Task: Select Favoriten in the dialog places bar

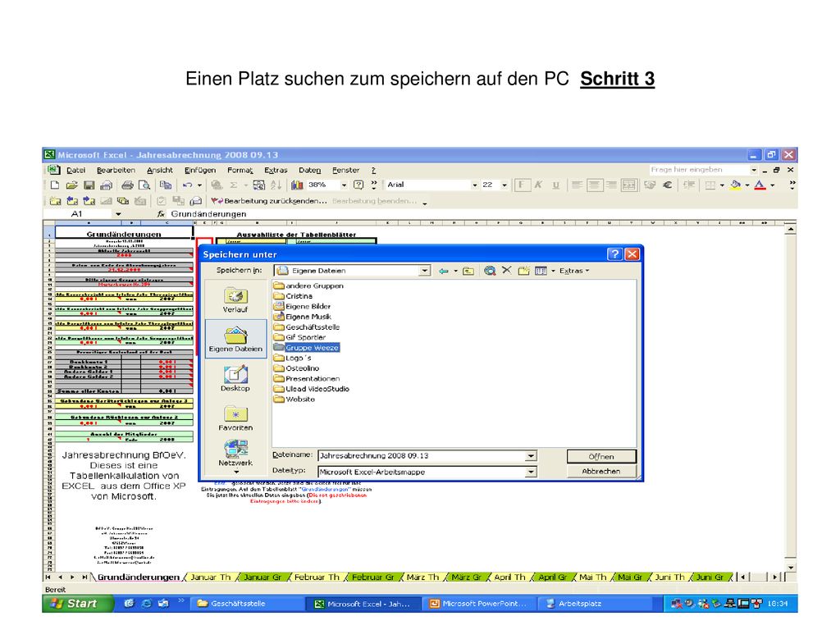Action: [235, 418]
